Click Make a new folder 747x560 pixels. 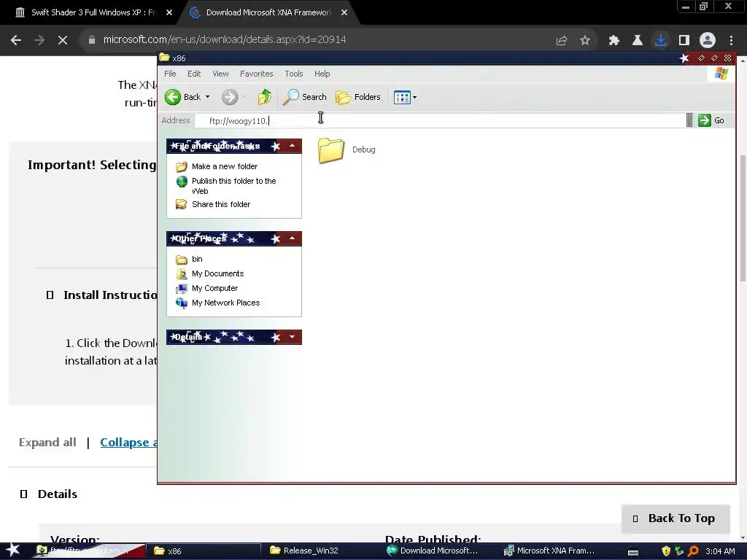coord(225,166)
